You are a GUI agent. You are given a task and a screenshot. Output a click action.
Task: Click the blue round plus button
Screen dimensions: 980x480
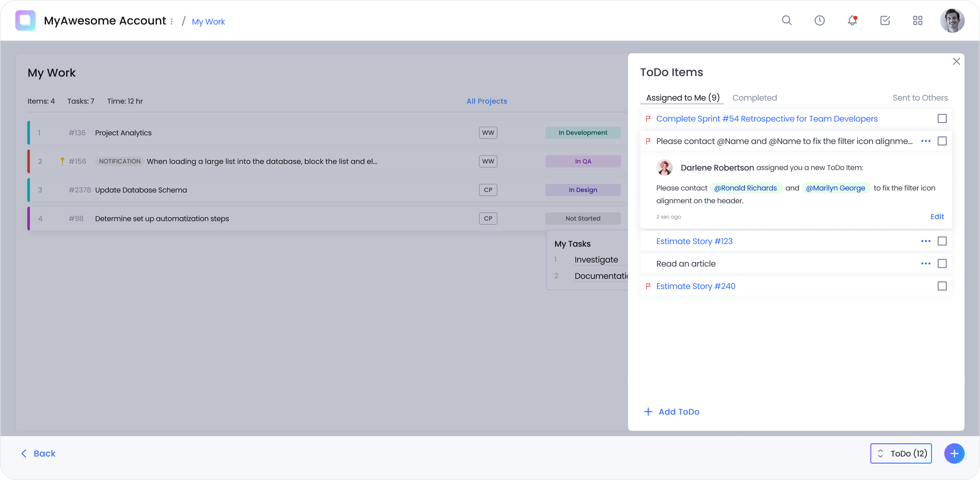954,453
